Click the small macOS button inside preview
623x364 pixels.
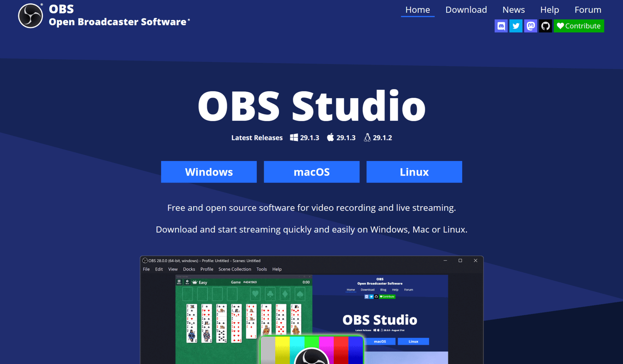(380, 341)
